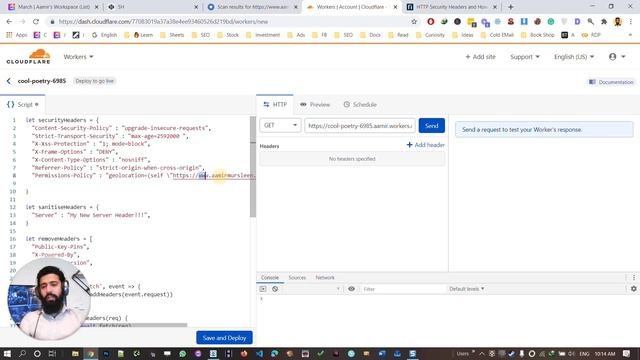This screenshot has width=640, height=360.
Task: Click the Cloudflare logo
Action: [28, 56]
